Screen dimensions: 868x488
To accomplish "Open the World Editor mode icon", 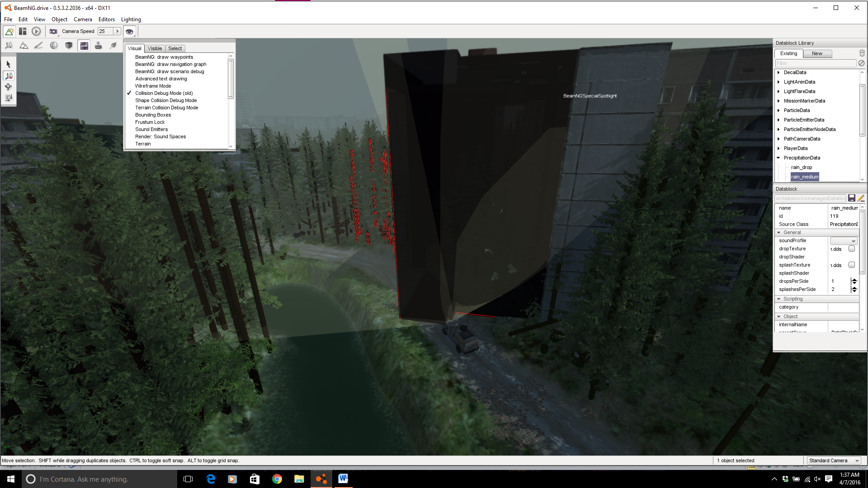I will click(x=9, y=31).
